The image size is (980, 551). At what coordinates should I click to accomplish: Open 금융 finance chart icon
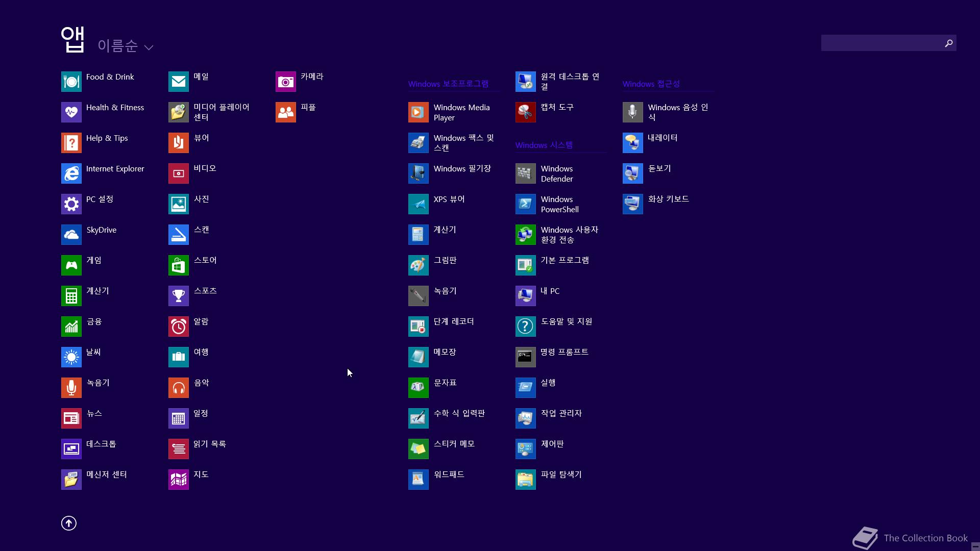[71, 327]
